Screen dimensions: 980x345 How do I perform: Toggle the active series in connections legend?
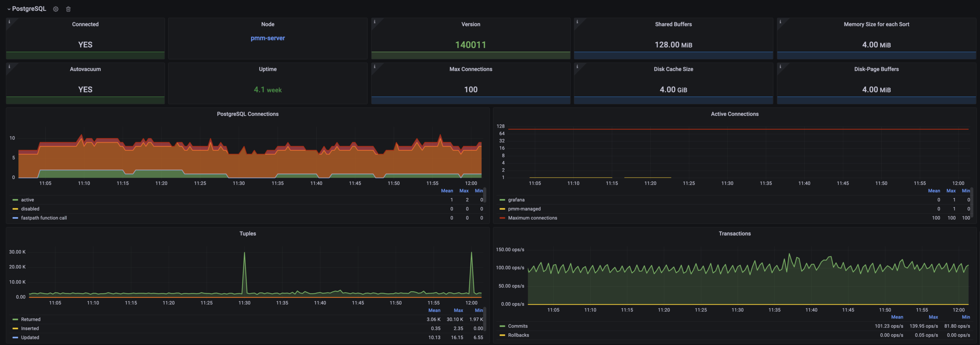[x=27, y=200]
